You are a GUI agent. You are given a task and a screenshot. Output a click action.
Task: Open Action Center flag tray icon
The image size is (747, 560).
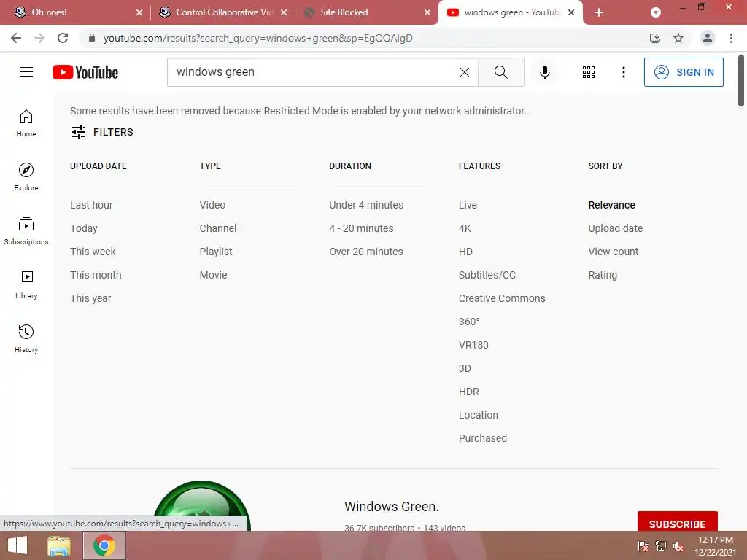(643, 546)
